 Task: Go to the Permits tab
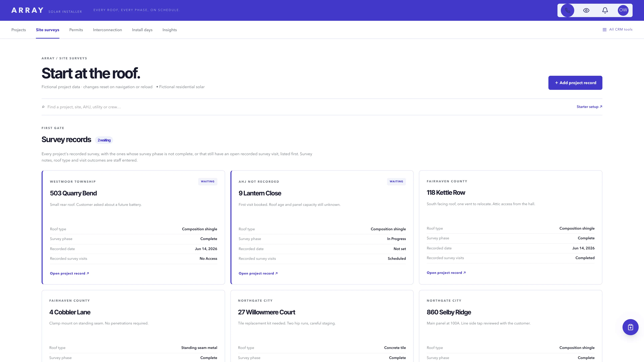coord(76,30)
